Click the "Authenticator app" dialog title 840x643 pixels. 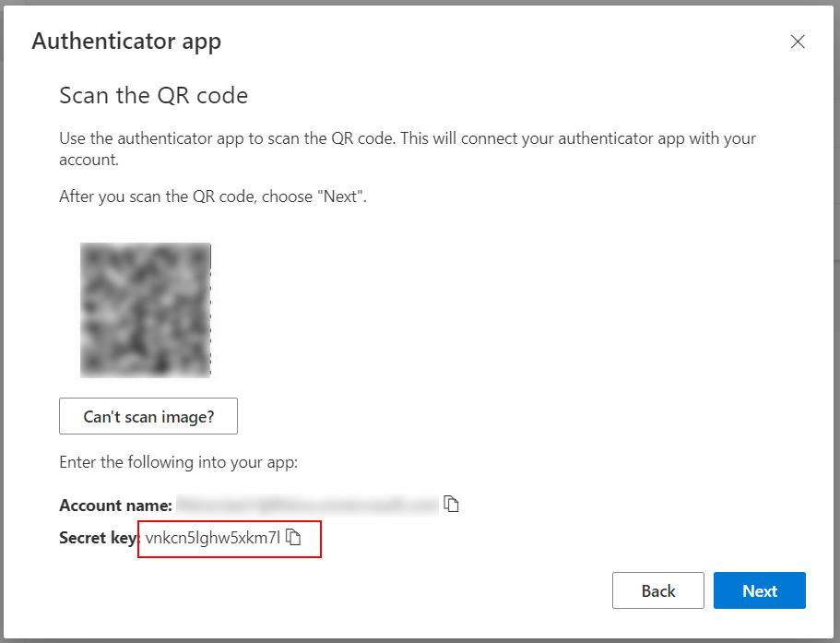pos(126,42)
